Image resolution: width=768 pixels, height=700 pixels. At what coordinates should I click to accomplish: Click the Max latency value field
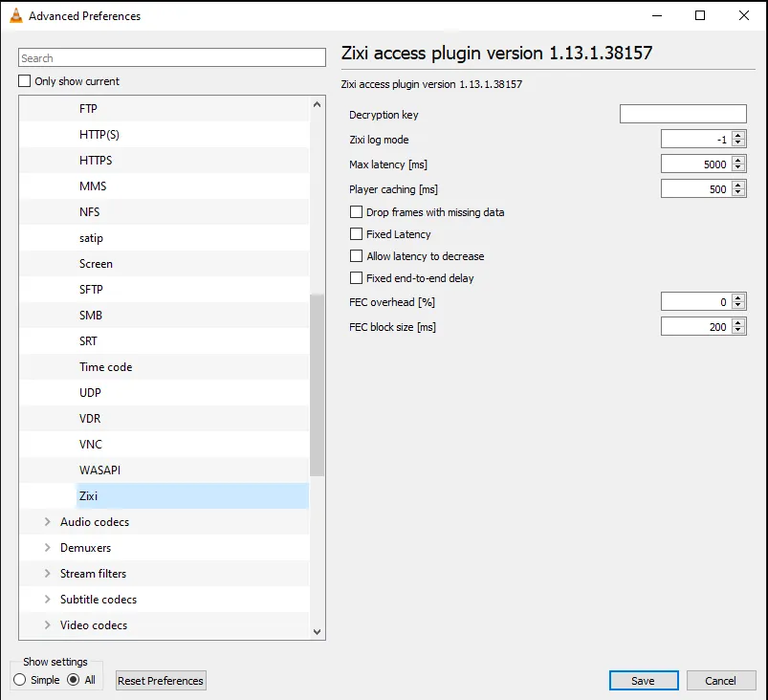(x=696, y=164)
